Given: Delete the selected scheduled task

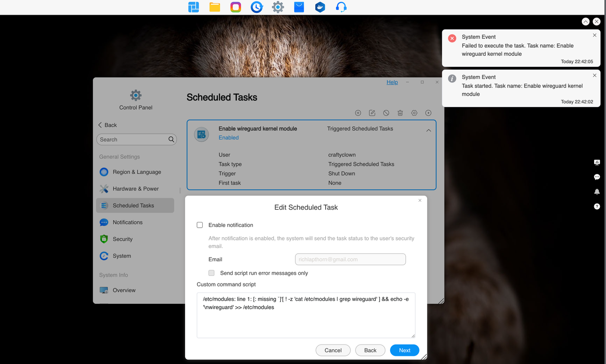Looking at the screenshot, I should coord(400,113).
